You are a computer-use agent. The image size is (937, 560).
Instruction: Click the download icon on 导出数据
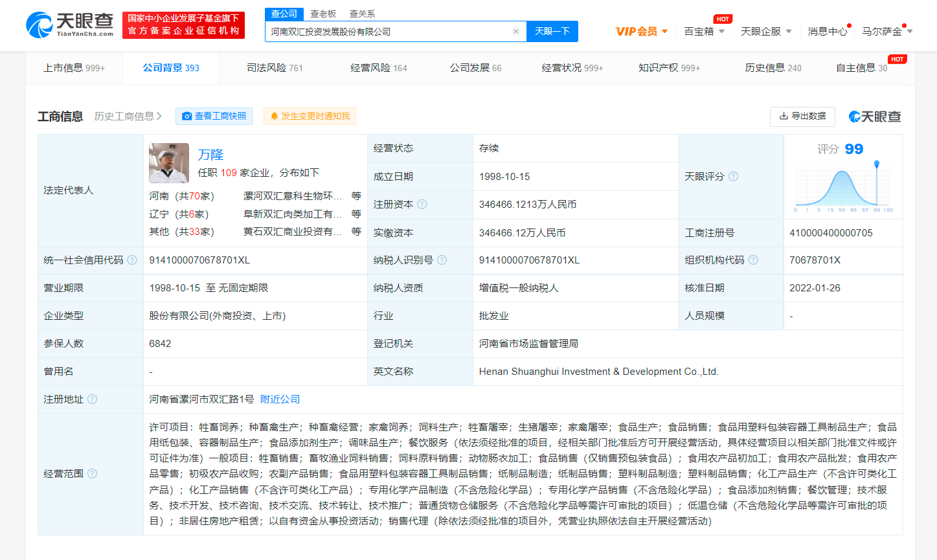pos(784,116)
